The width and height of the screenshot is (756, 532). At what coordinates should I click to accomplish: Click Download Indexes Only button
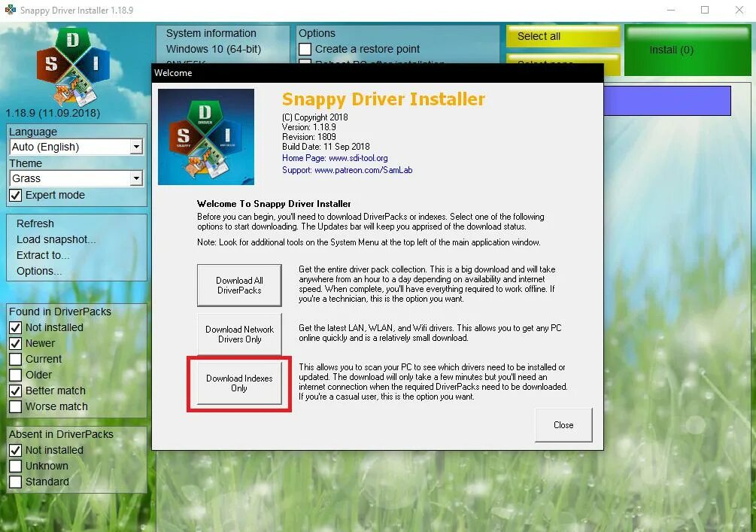pyautogui.click(x=239, y=384)
